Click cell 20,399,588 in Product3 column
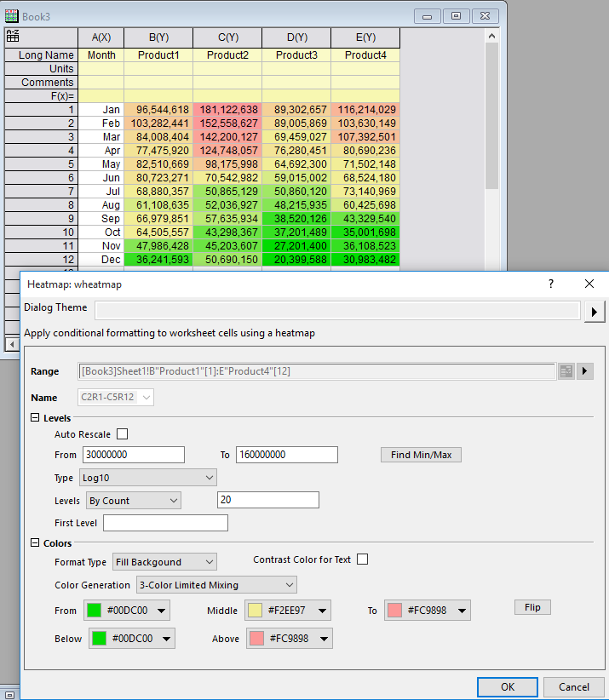The image size is (609, 700). [297, 260]
